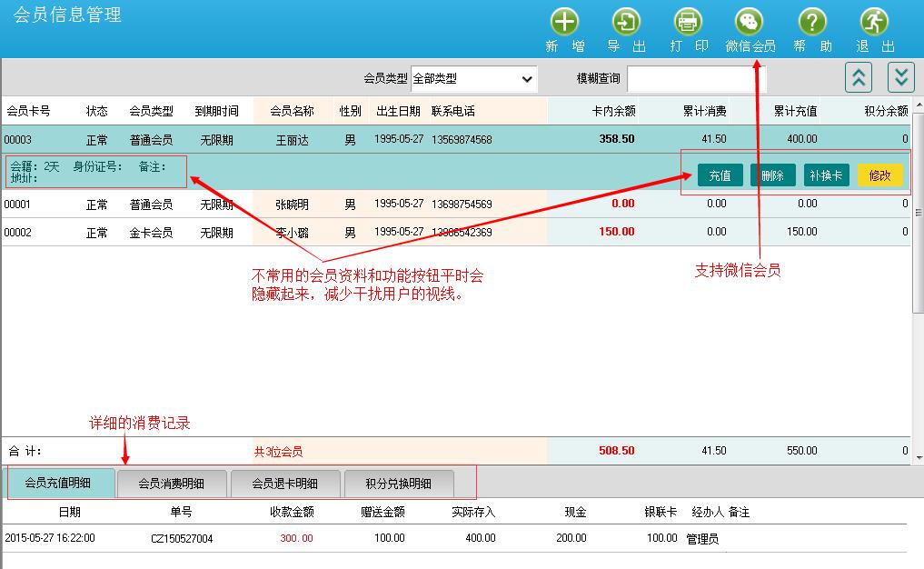Viewport: 924px width, 569px height.
Task: Click the yellow 修改 edit button
Action: (x=879, y=175)
